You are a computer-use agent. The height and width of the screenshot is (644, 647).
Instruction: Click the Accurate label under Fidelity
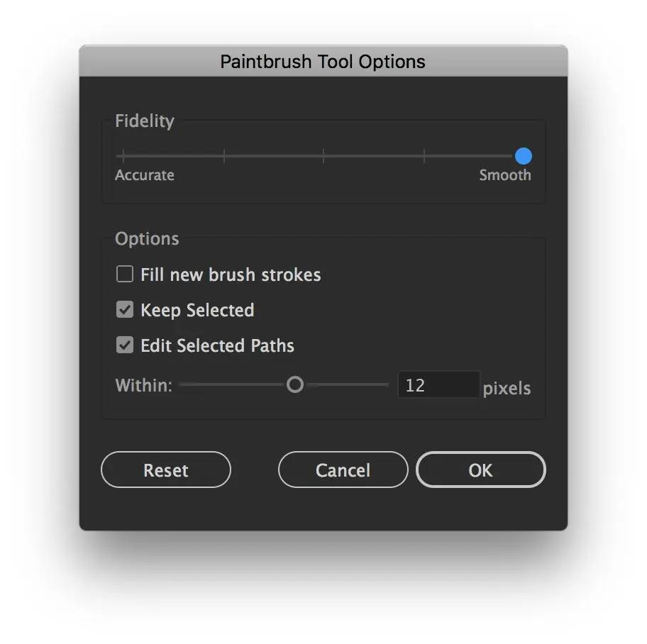point(145,175)
